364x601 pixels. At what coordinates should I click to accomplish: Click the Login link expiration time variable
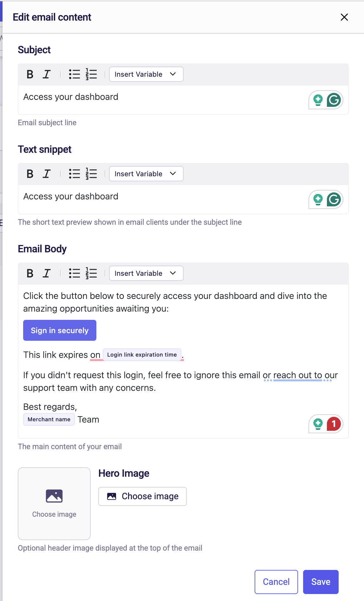click(x=142, y=355)
